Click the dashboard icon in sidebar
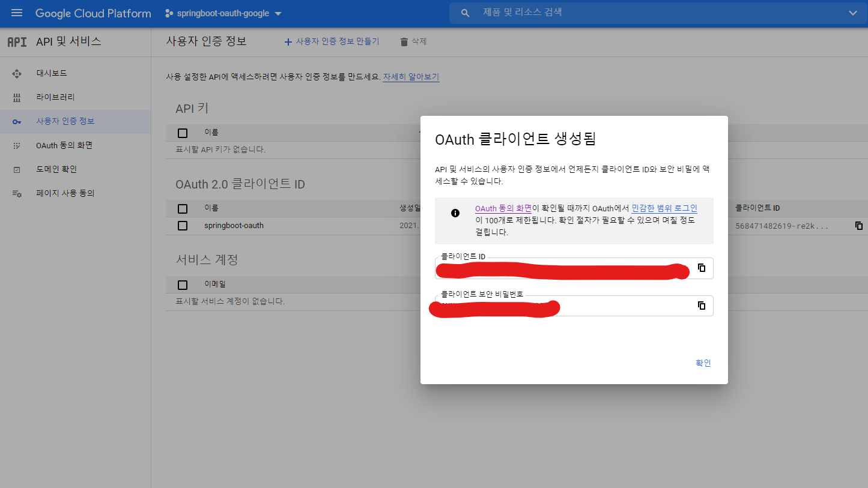 [x=17, y=73]
